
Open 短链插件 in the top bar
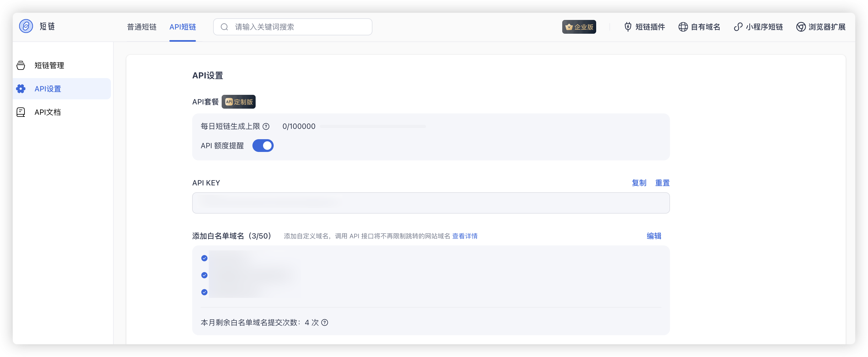(x=644, y=27)
